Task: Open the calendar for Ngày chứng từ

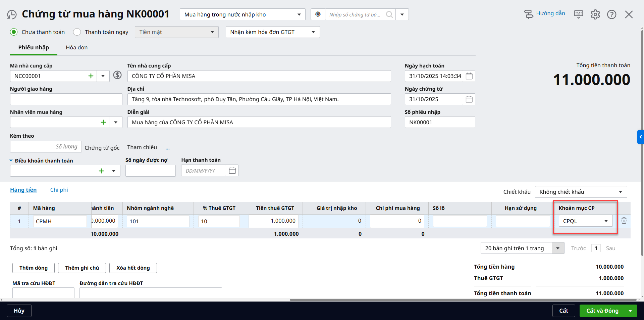Action: point(469,99)
